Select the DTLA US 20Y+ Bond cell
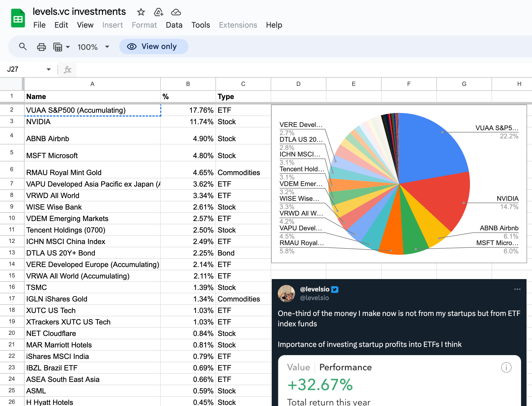This screenshot has width=532, height=406. (x=92, y=253)
